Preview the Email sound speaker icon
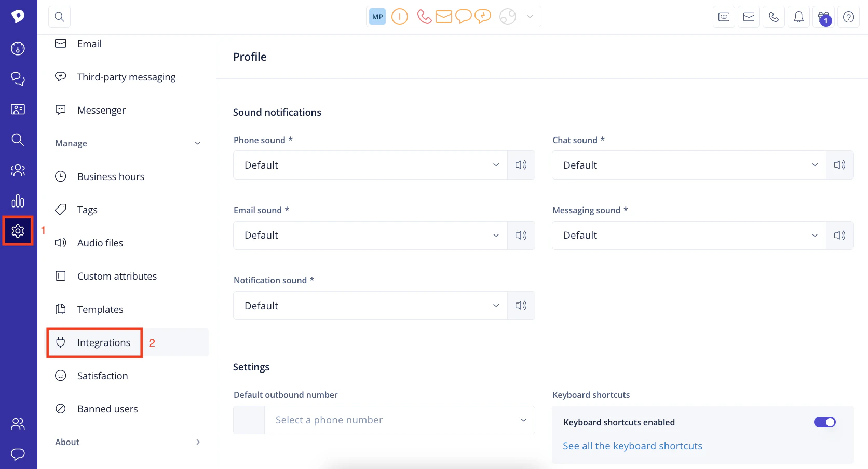This screenshot has width=868, height=469. [x=521, y=236]
